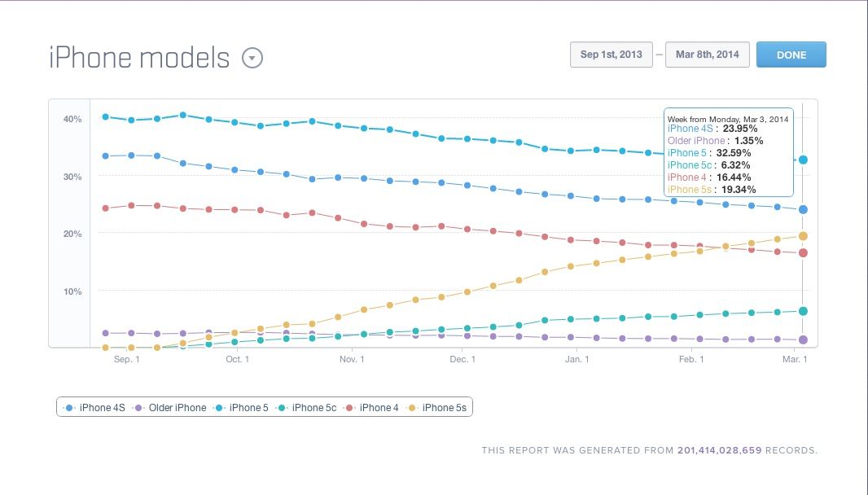Click the Mar 8th, 2014 end date field

(x=706, y=55)
